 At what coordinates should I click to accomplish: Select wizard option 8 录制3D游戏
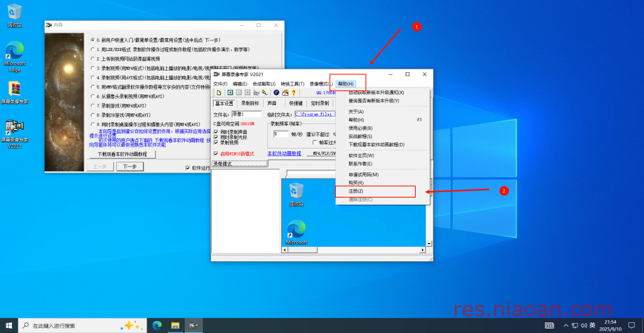click(121, 115)
